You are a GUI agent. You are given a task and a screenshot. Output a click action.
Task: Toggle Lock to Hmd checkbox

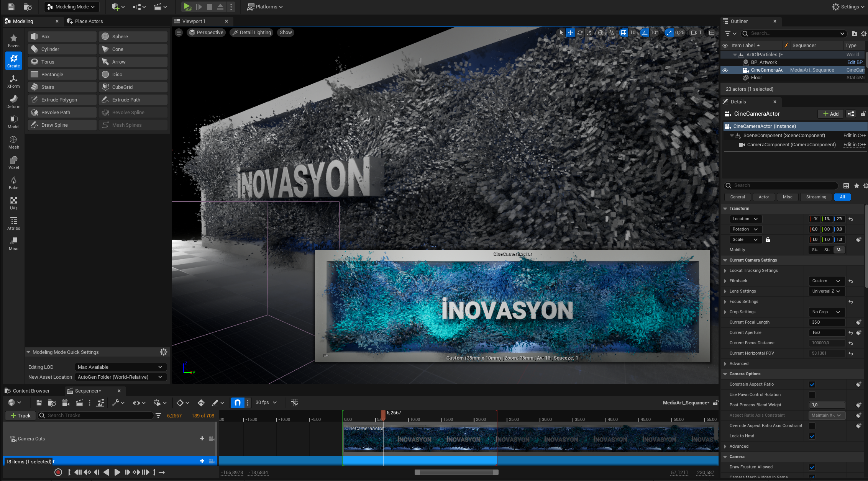(812, 436)
